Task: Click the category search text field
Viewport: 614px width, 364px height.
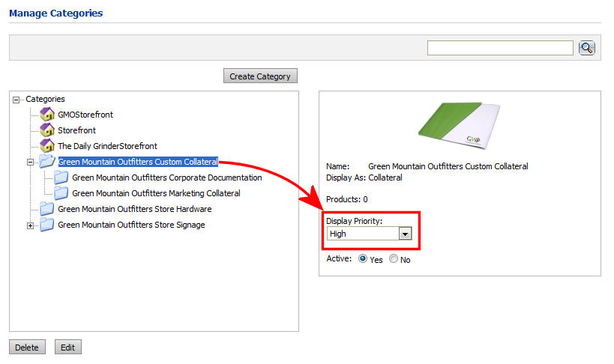Action: [x=500, y=48]
